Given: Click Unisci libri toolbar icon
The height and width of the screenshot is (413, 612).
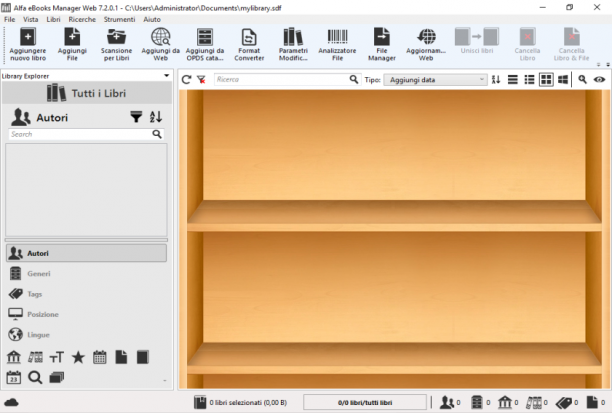Looking at the screenshot, I should click(477, 41).
